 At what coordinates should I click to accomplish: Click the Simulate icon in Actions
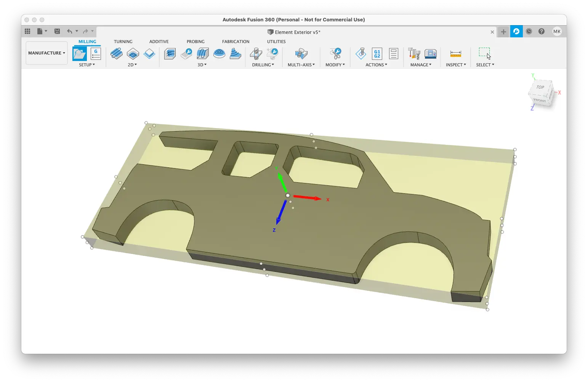[361, 54]
